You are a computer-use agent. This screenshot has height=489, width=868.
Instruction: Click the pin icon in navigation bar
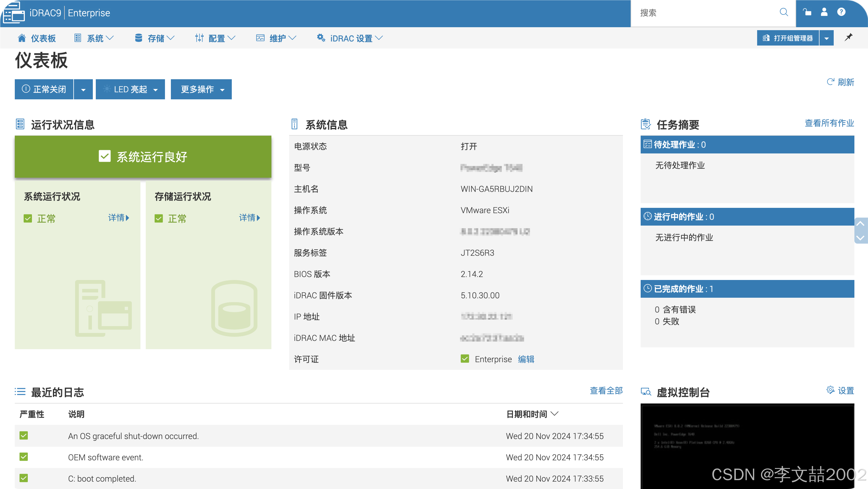point(848,38)
